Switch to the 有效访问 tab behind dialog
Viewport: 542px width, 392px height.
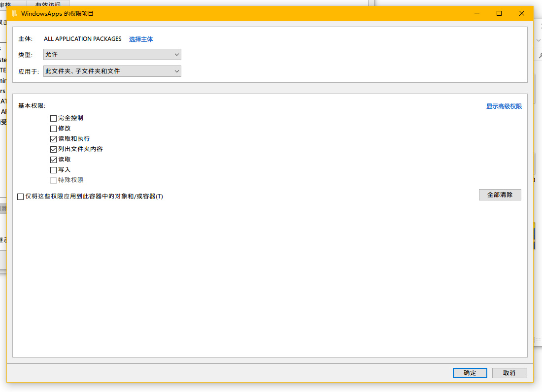click(x=48, y=4)
